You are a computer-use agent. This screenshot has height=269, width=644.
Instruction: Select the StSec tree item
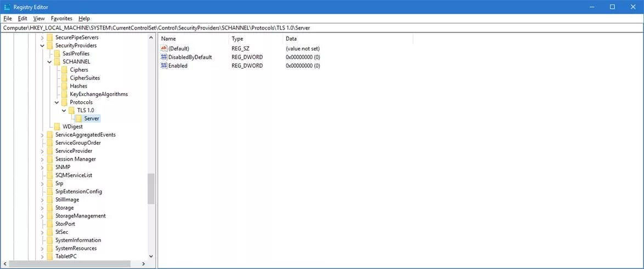[x=62, y=232]
